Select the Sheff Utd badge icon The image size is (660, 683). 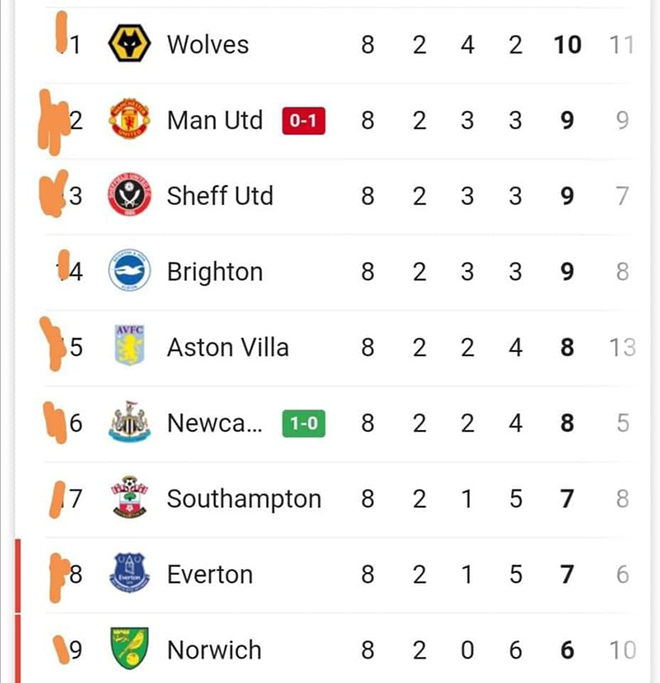[x=129, y=196]
